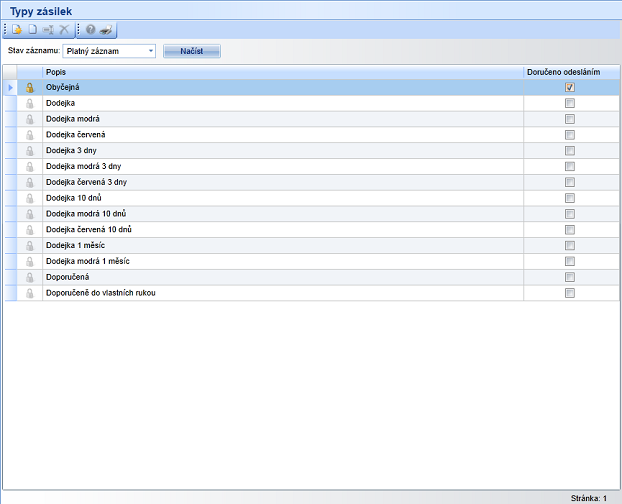Click the lock icon beside Dodejka modrá 10 dnů
The image size is (622, 504).
point(30,214)
